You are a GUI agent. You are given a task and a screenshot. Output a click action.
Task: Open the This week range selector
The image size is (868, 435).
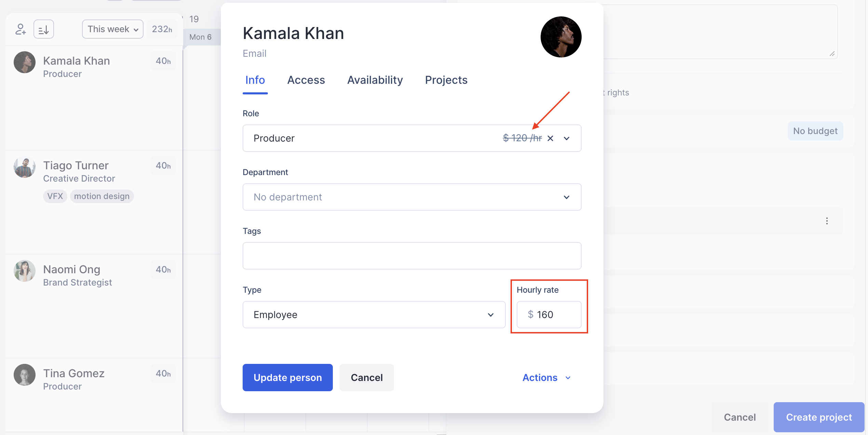(112, 29)
